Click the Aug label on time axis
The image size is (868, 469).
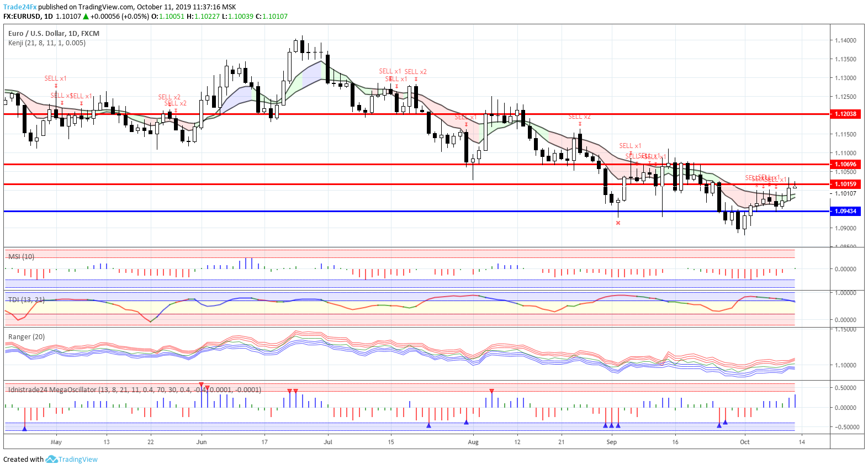(x=473, y=442)
